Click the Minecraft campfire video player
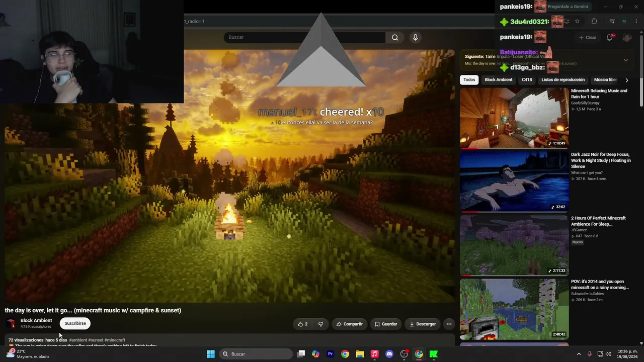 click(229, 176)
